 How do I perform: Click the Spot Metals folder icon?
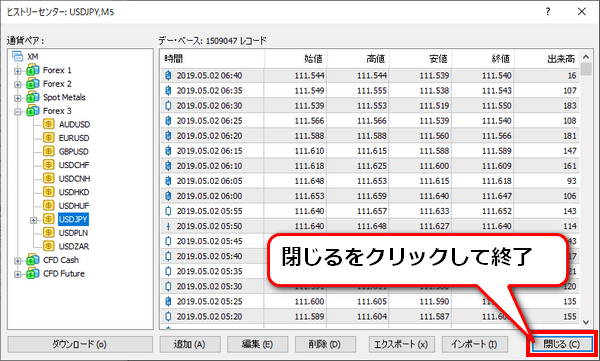(33, 97)
